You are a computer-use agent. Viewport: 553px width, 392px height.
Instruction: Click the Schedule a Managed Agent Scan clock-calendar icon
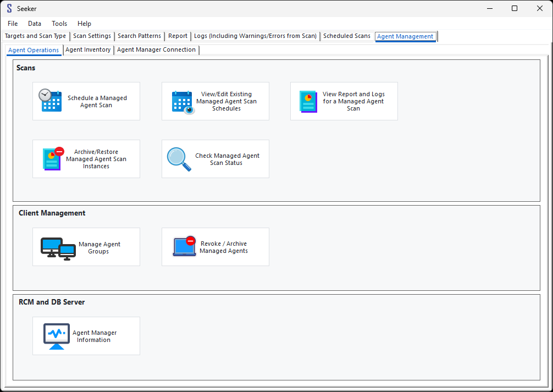coord(50,101)
